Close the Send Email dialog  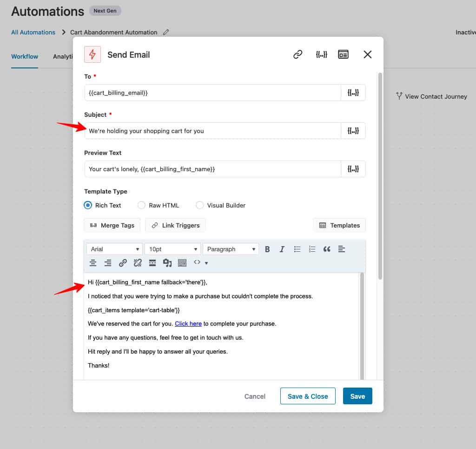pyautogui.click(x=367, y=54)
